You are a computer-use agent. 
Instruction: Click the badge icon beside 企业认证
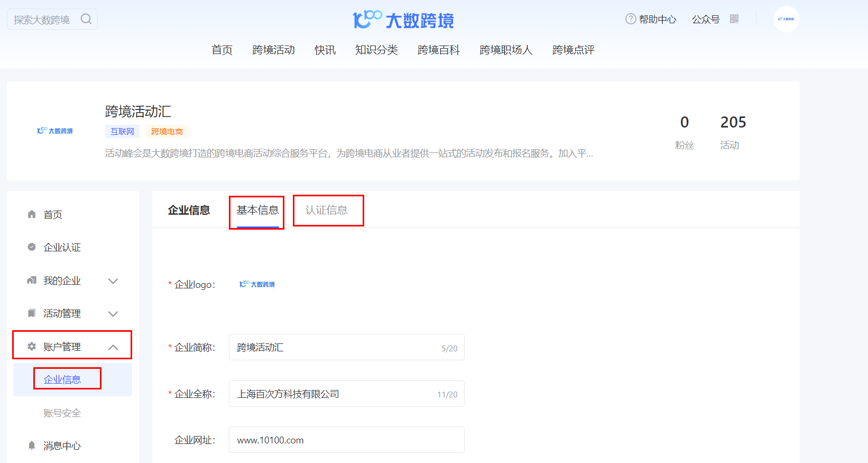pyautogui.click(x=32, y=247)
